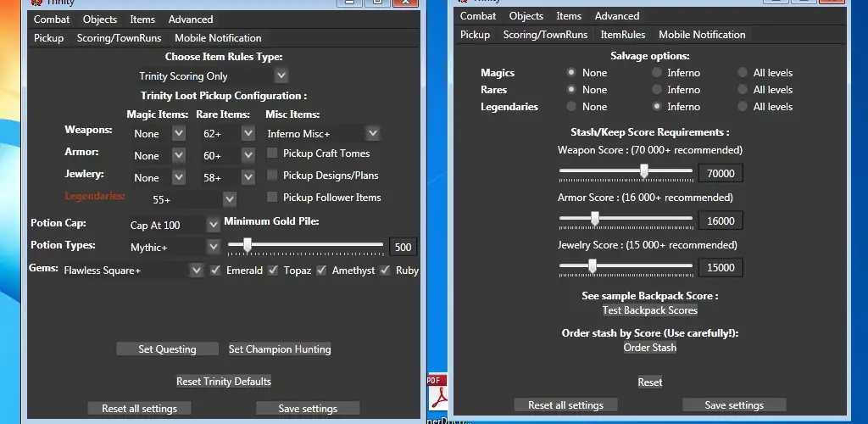Switch to ItemRules sub-tab in right window
Viewport: 868px width, 424px height.
pos(623,34)
